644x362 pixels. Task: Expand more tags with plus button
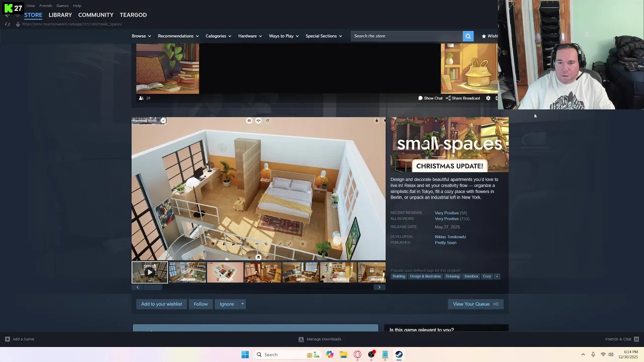click(497, 276)
